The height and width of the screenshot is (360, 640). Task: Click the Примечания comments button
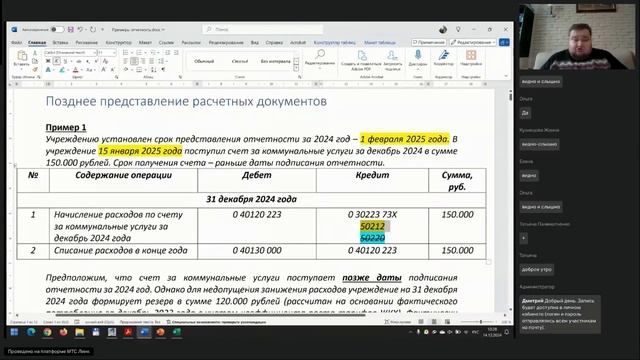pos(428,42)
